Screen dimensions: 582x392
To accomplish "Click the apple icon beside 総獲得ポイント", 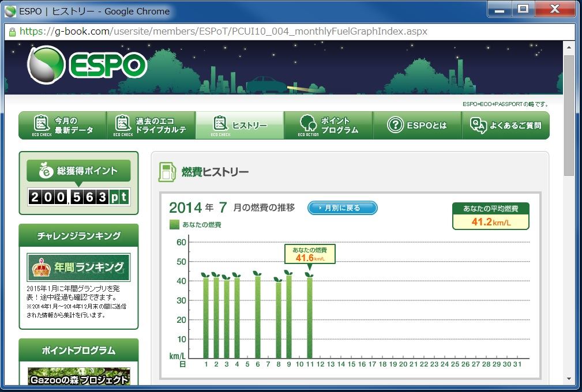I will point(46,170).
